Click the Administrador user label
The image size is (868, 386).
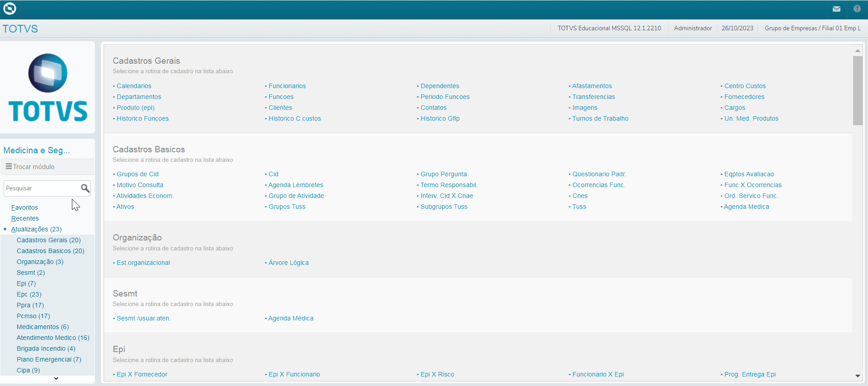[693, 28]
